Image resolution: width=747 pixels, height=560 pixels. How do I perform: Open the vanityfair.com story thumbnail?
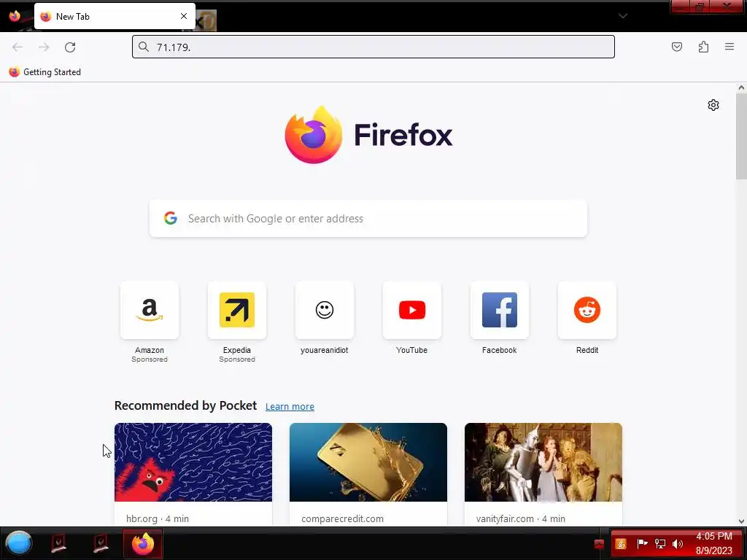click(543, 462)
